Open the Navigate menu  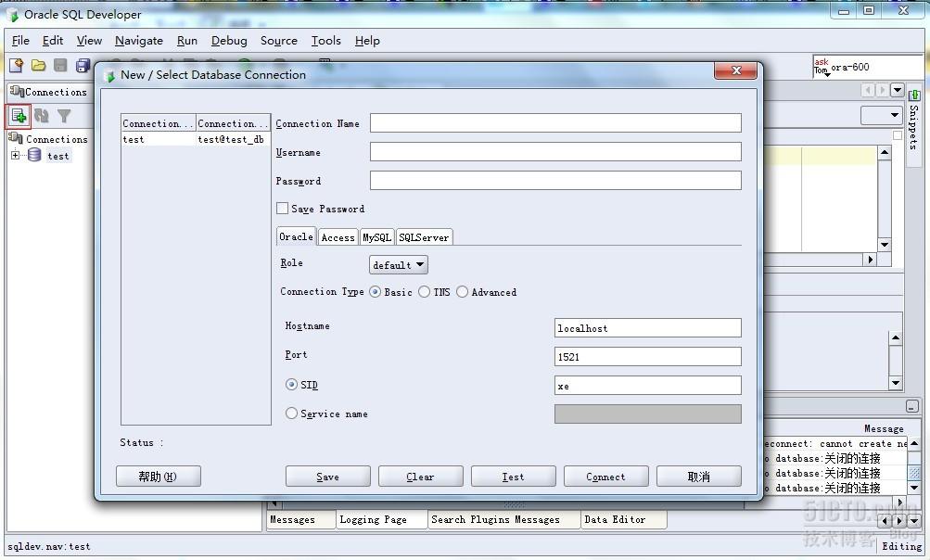tap(139, 41)
